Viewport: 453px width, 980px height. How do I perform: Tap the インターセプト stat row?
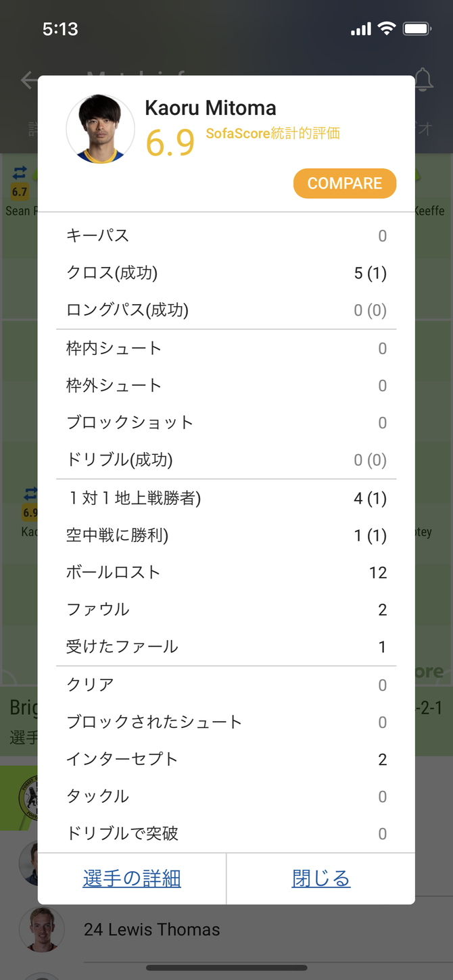point(226,759)
